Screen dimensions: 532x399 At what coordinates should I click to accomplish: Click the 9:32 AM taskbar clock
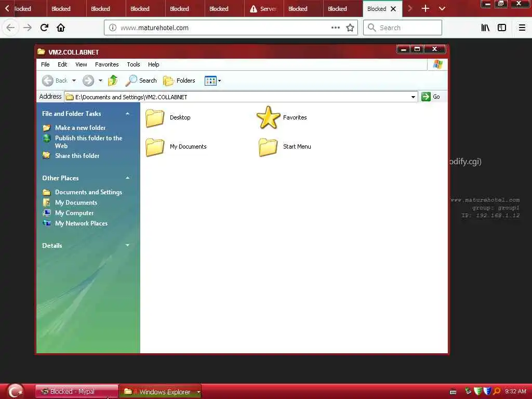tap(515, 391)
